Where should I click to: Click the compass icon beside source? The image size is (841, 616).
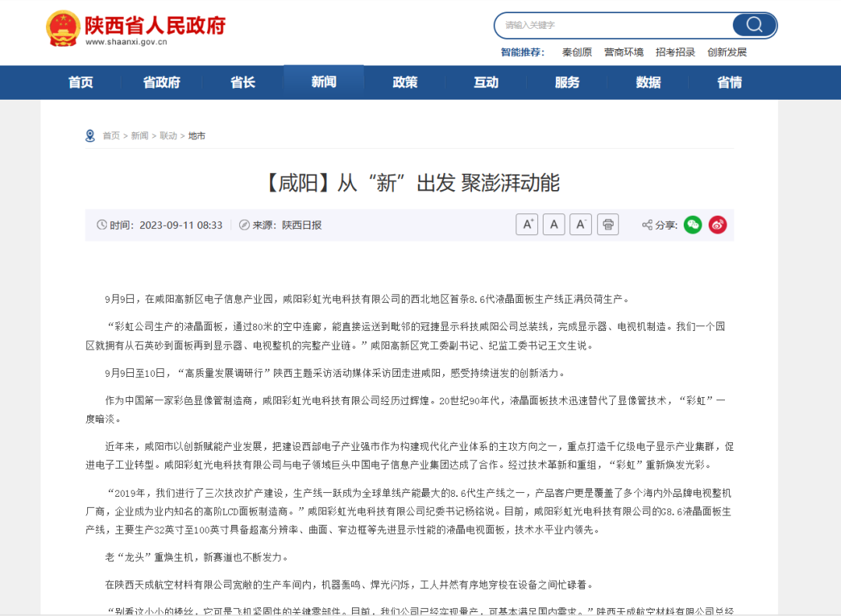pyautogui.click(x=244, y=225)
